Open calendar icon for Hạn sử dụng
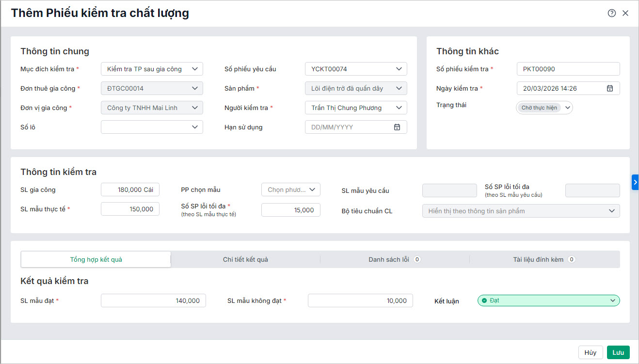This screenshot has width=639, height=364. (x=397, y=127)
